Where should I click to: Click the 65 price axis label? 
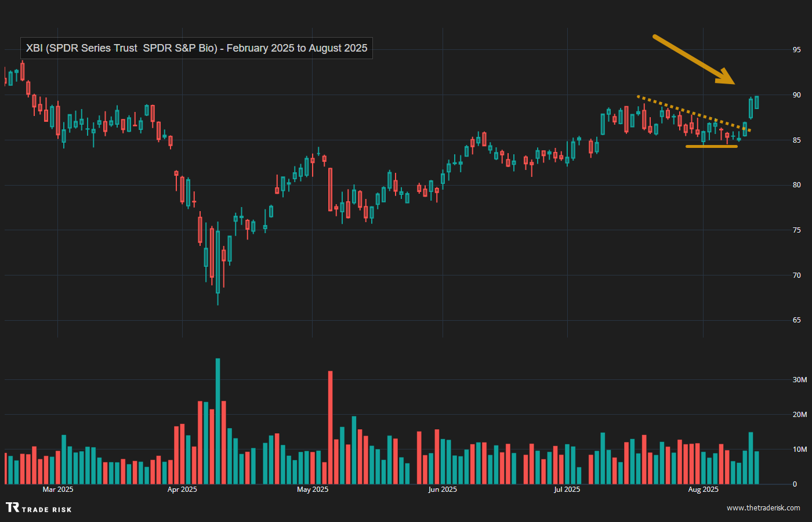tap(796, 320)
